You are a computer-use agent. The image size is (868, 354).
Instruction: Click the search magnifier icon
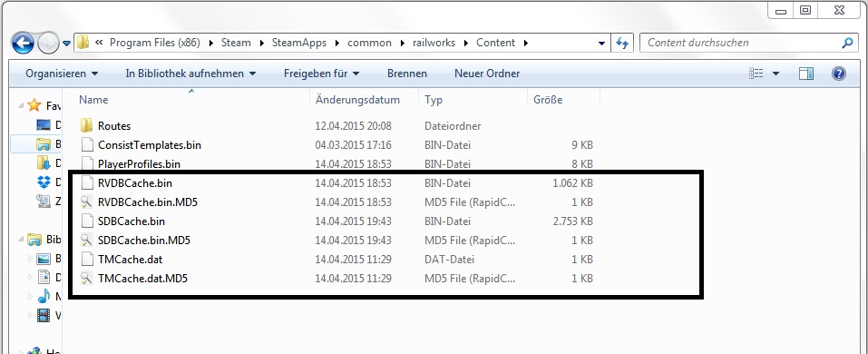click(x=847, y=43)
